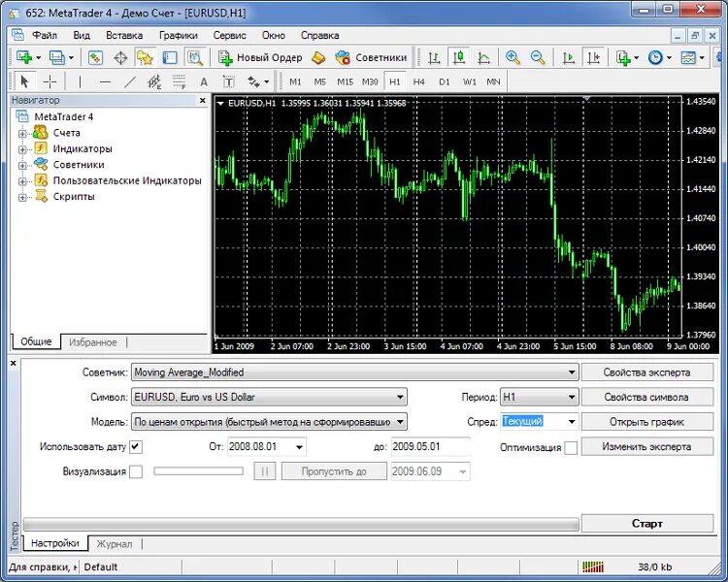Switch chart to H4 timeframe
Screen dimensions: 728x582
(419, 82)
